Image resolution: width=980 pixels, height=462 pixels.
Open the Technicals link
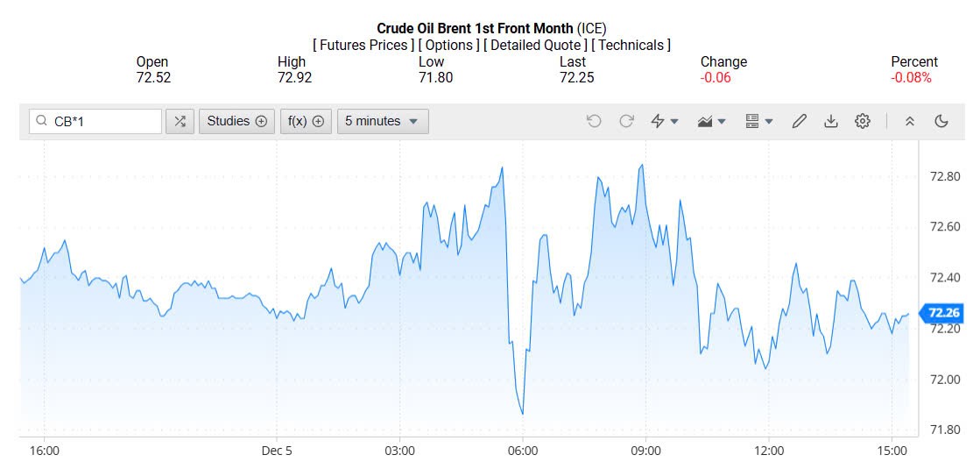click(631, 45)
